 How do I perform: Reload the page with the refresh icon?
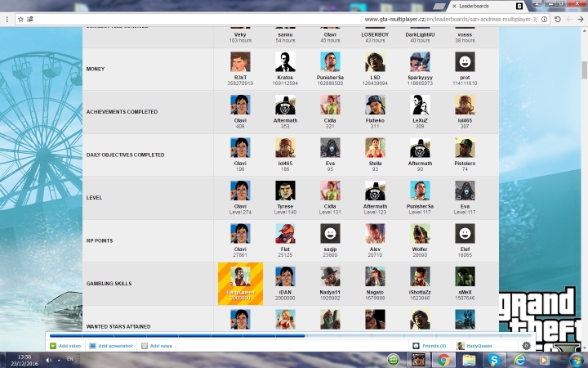click(558, 19)
